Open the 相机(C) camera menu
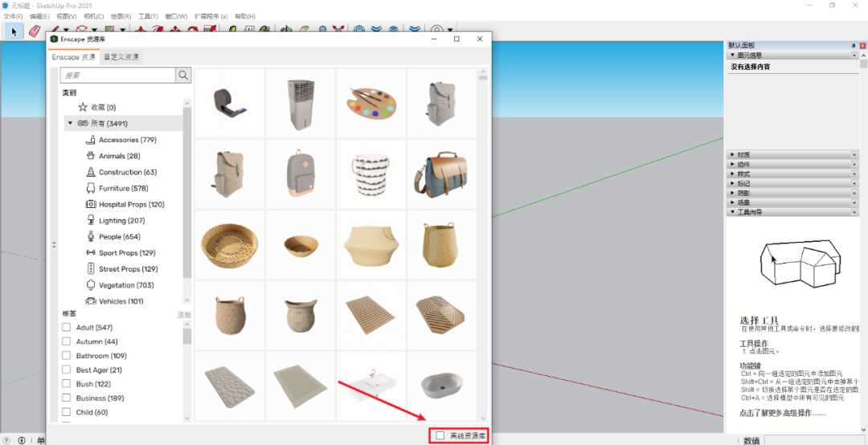Image resolution: width=868 pixels, height=445 pixels. [93, 16]
